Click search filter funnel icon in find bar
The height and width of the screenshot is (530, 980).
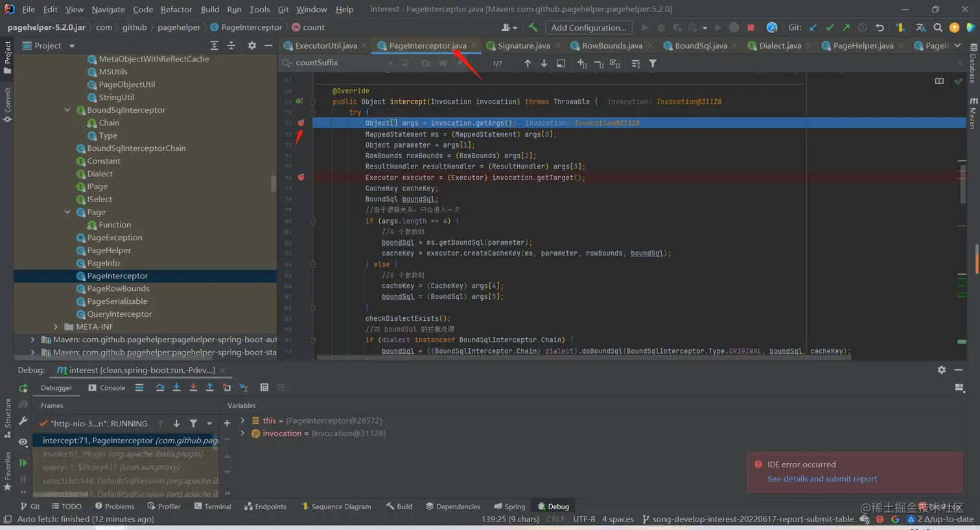(653, 63)
